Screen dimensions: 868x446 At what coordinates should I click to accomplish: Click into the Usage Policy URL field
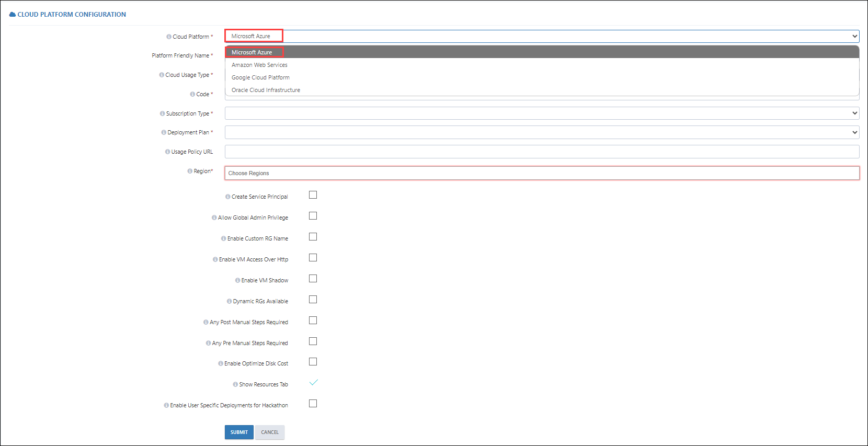tap(542, 152)
